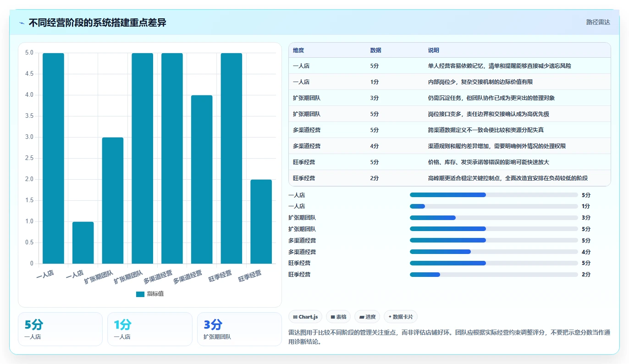The width and height of the screenshot is (629, 364).
Task: Click the 一人店 chart bar reaching 5.0
Action: [x=53, y=158]
